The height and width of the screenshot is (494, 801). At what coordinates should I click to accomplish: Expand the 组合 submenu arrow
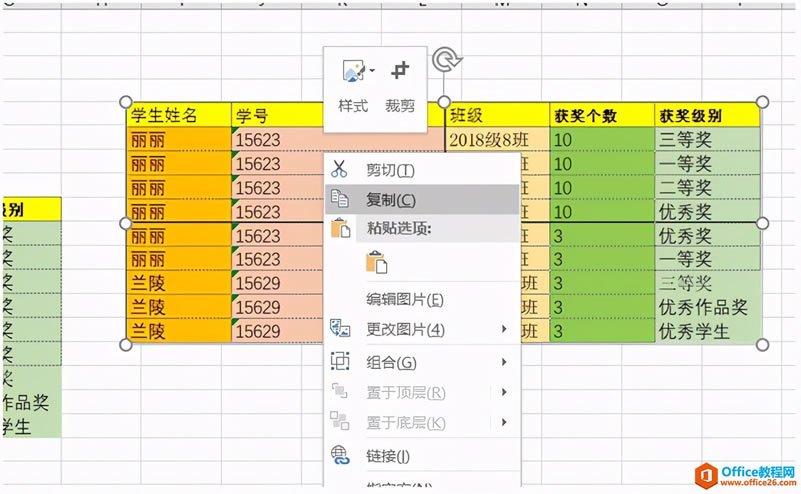pyautogui.click(x=504, y=362)
